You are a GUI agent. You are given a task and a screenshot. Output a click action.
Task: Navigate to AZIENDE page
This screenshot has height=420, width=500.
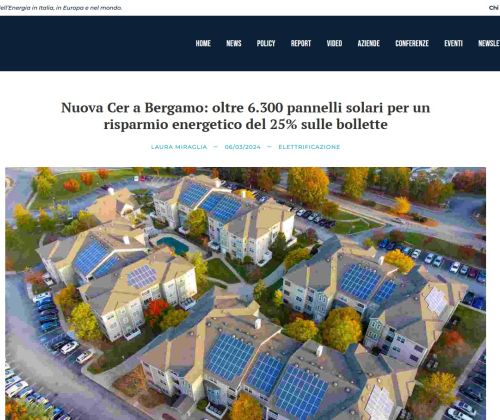[369, 43]
